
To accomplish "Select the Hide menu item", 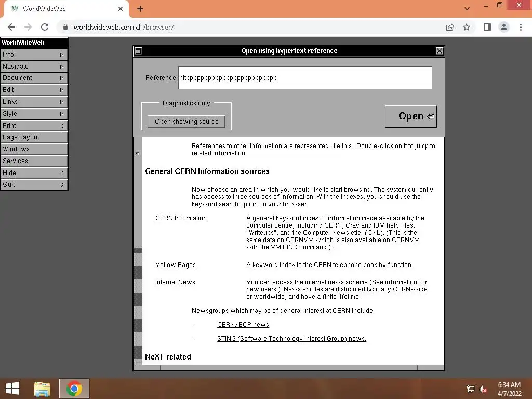I will [x=34, y=172].
